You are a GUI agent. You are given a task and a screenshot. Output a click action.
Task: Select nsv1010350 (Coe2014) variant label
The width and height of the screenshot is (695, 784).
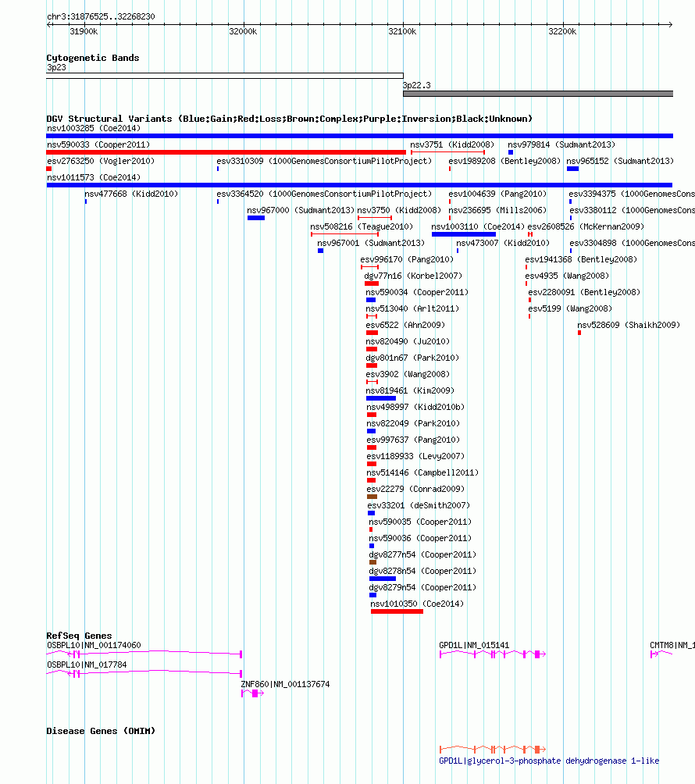(417, 604)
